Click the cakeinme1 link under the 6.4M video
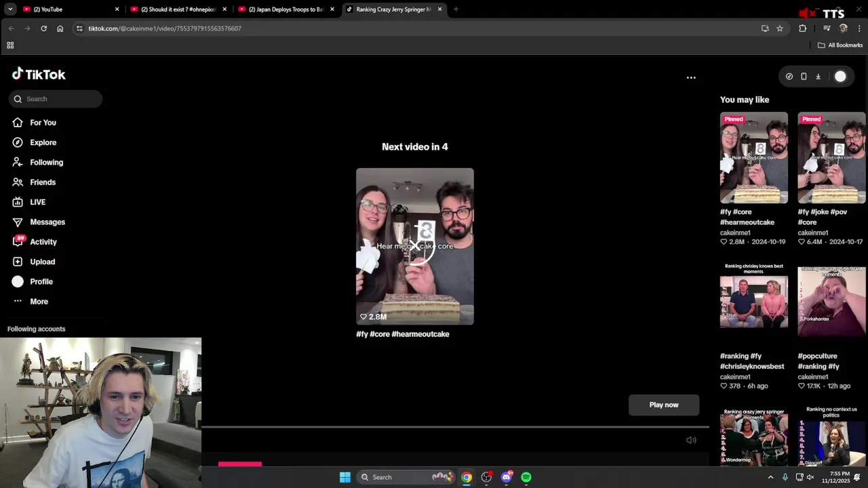Image resolution: width=868 pixels, height=488 pixels. [813, 232]
